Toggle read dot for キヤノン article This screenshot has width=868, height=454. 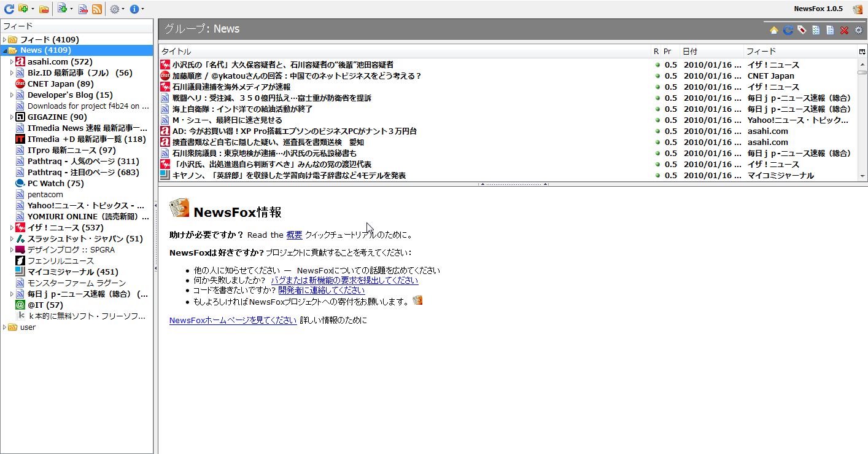click(657, 176)
